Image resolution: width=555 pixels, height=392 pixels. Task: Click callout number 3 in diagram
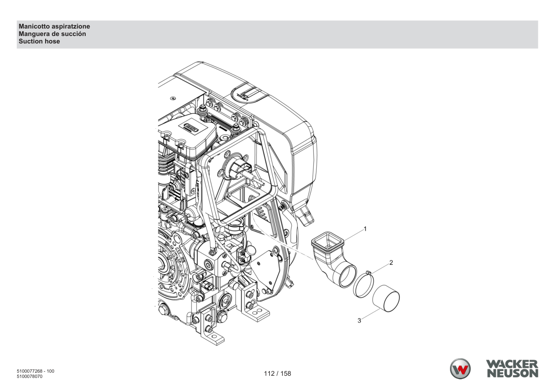point(359,321)
